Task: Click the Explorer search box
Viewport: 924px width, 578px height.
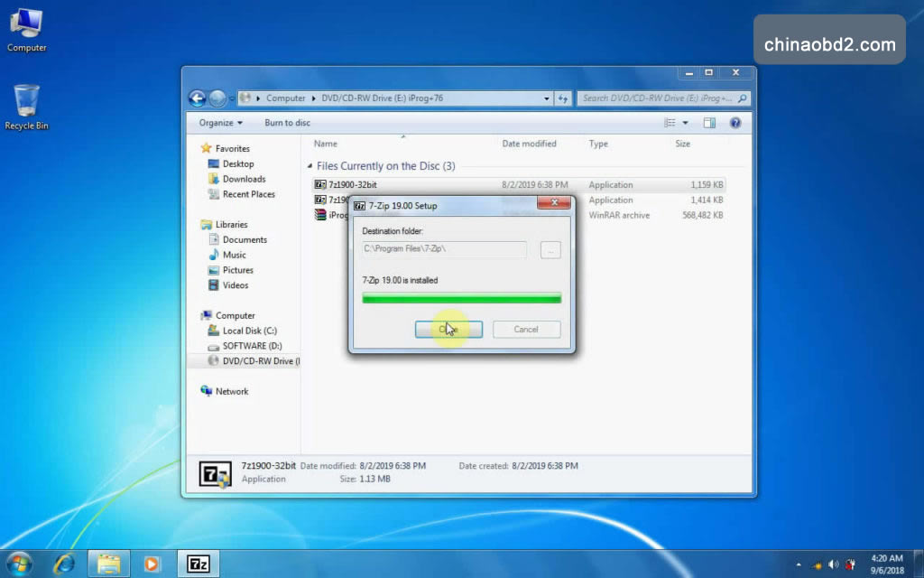Action: [663, 98]
